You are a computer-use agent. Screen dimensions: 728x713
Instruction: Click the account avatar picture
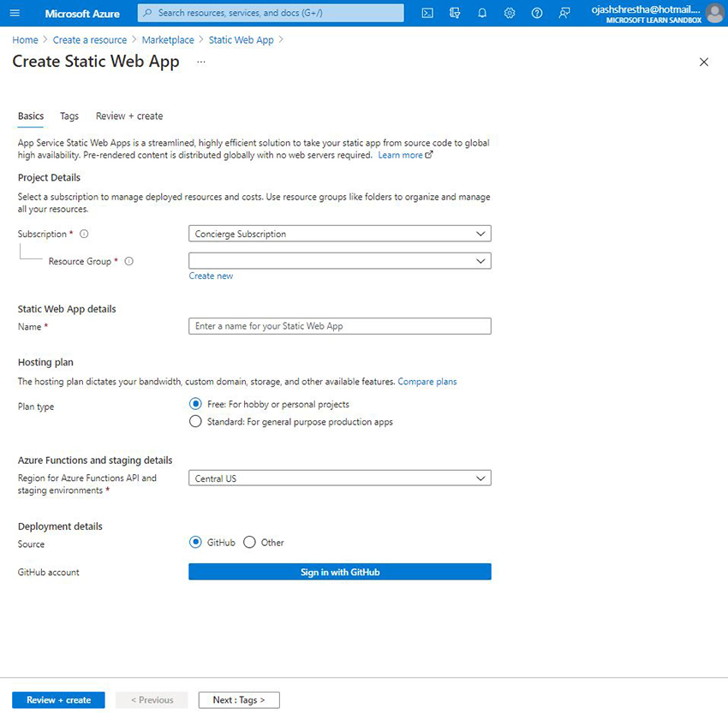(x=715, y=13)
